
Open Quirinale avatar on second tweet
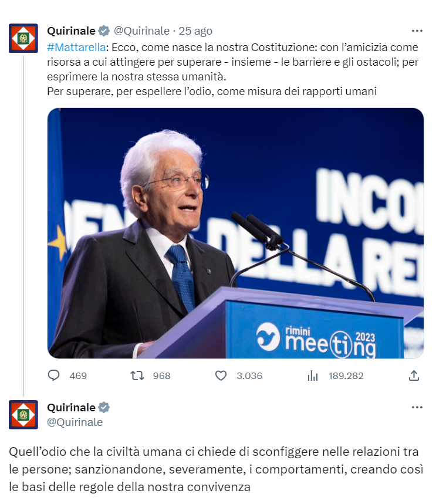pos(23,414)
